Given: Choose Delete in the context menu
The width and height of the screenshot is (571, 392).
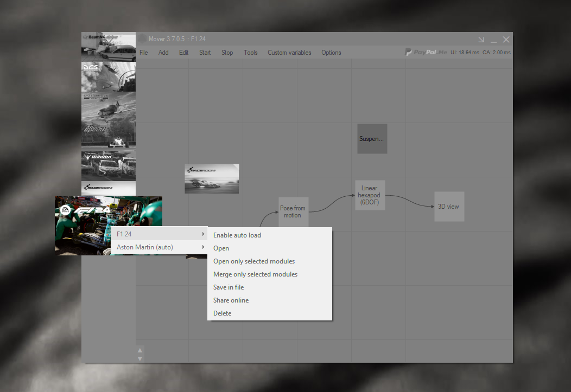Looking at the screenshot, I should tap(269, 313).
